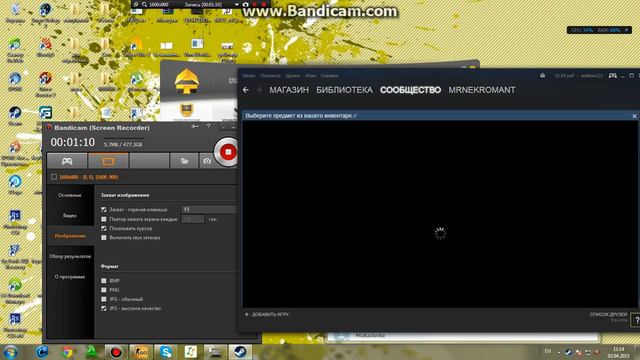Image resolution: width=640 pixels, height=360 pixels.
Task: Open music note app in the taskbar
Action: pyautogui.click(x=191, y=352)
